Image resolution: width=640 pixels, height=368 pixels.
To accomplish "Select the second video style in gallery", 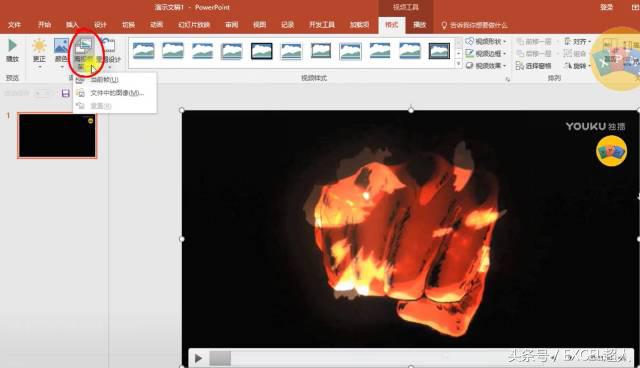I will pos(173,51).
